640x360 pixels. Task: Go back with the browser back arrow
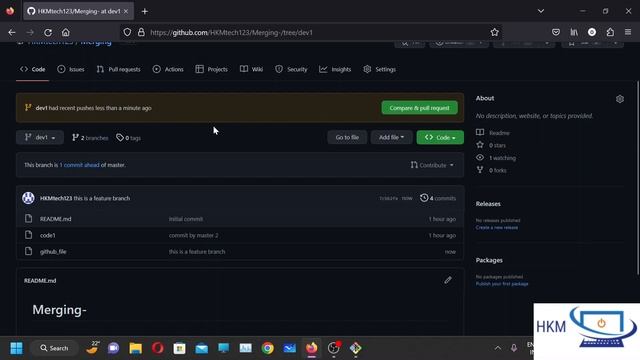point(12,32)
